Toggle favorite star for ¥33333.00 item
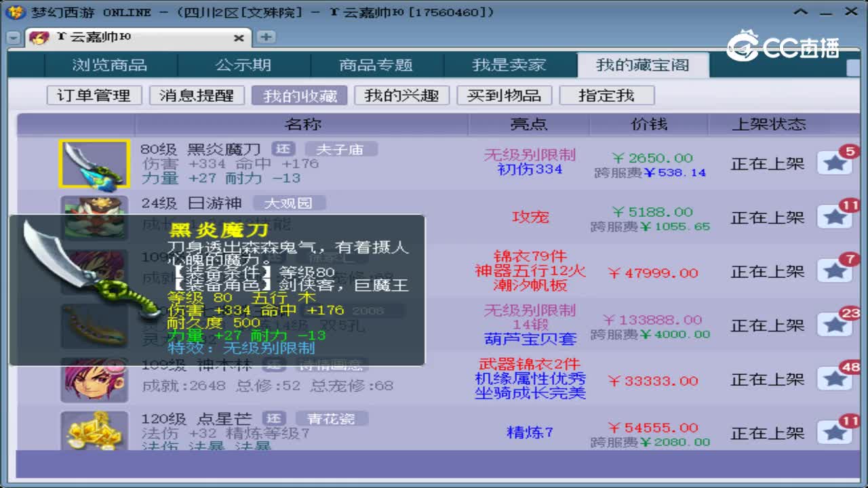 835,379
